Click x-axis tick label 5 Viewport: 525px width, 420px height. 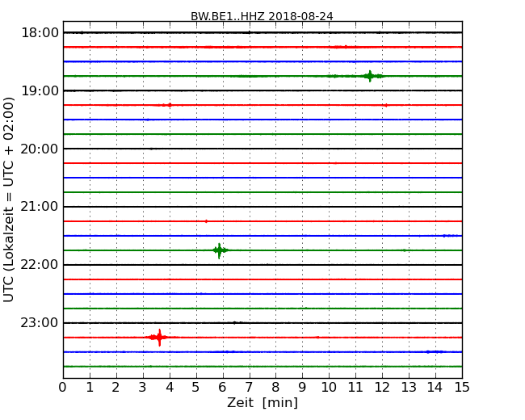196,388
